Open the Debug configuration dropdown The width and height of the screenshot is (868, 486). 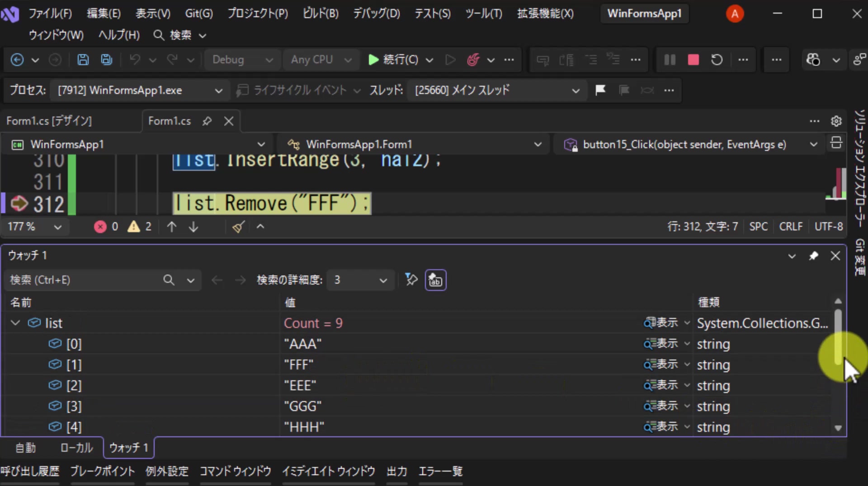(242, 60)
